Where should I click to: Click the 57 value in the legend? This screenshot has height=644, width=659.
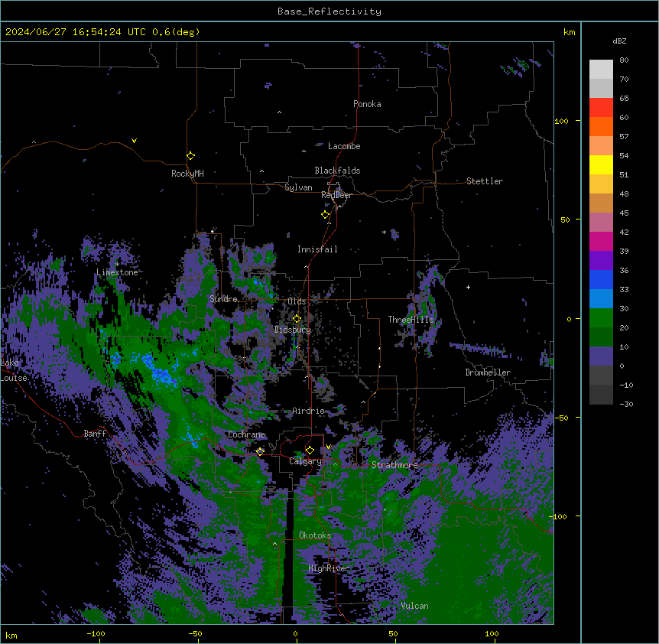(x=624, y=137)
